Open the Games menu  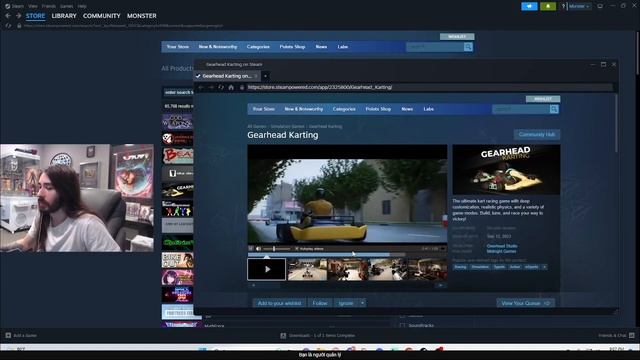click(x=67, y=6)
